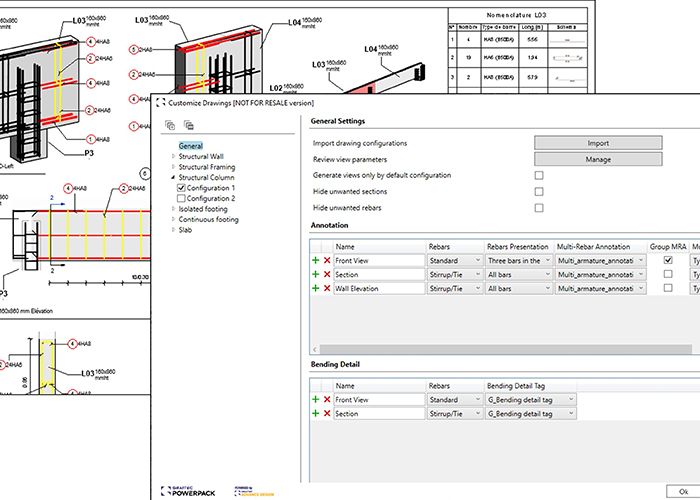Image resolution: width=700 pixels, height=500 pixels.
Task: Select the Slab label in the tree
Action: 185,230
